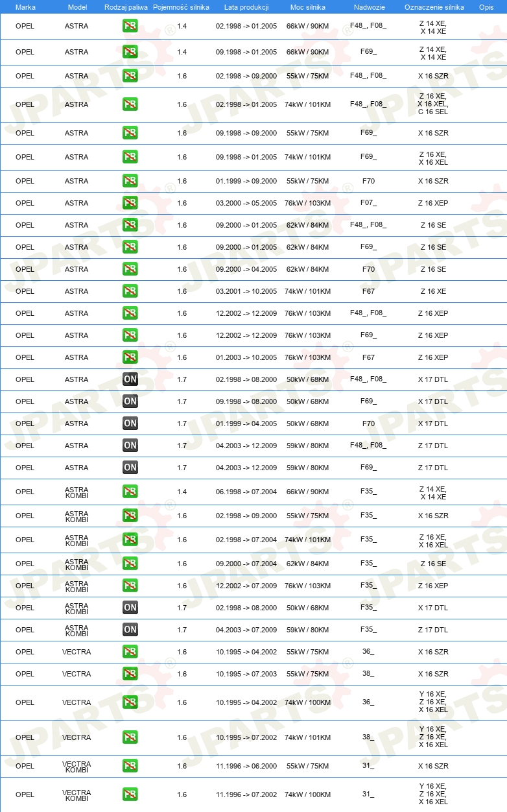Click the body code "F70" in the X 17 DTL row
Viewport: 507px width, 812px height.
pyautogui.click(x=368, y=424)
